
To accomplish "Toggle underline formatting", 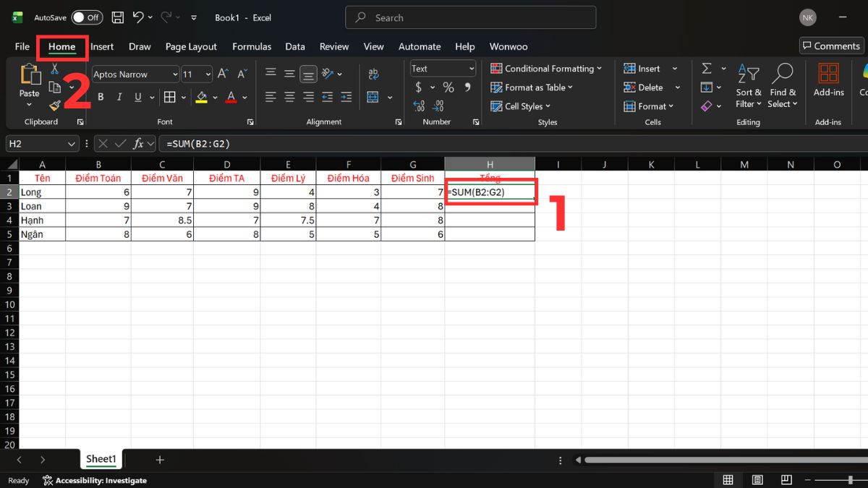I will pos(137,96).
